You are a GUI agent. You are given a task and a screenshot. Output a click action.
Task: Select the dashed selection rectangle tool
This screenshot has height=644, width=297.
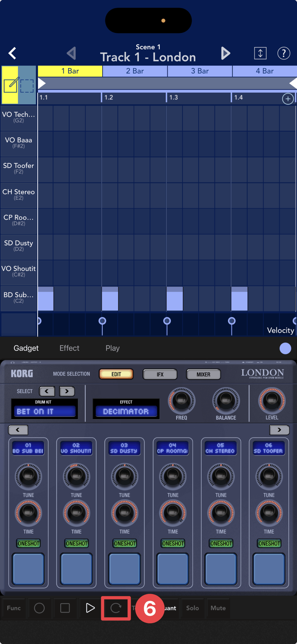(x=27, y=86)
